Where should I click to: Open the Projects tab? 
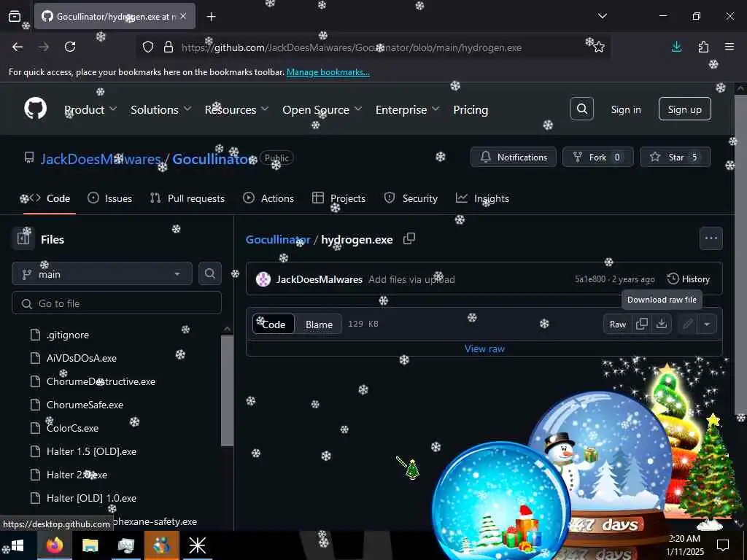click(338, 198)
